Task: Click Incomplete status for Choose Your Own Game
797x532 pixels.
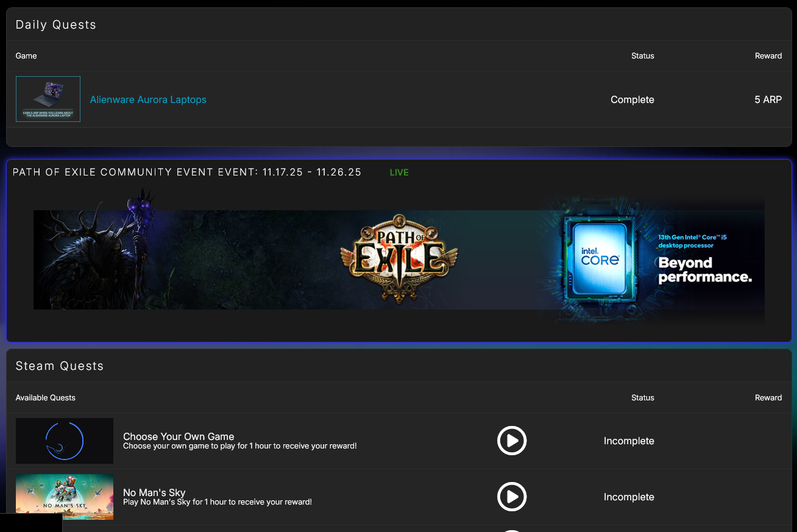Action: coord(629,441)
